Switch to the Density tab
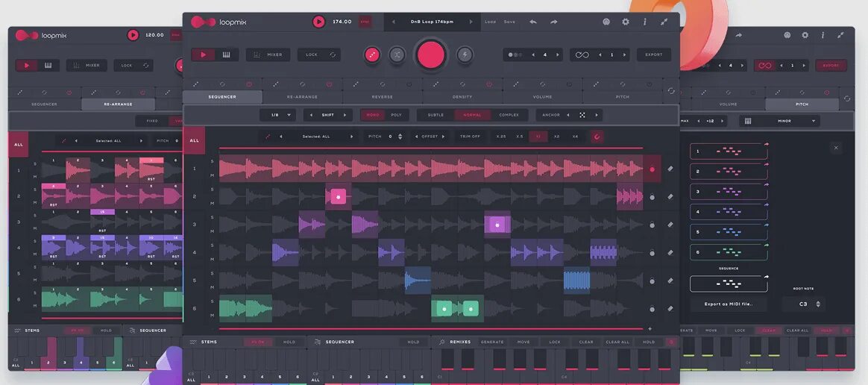 point(462,97)
